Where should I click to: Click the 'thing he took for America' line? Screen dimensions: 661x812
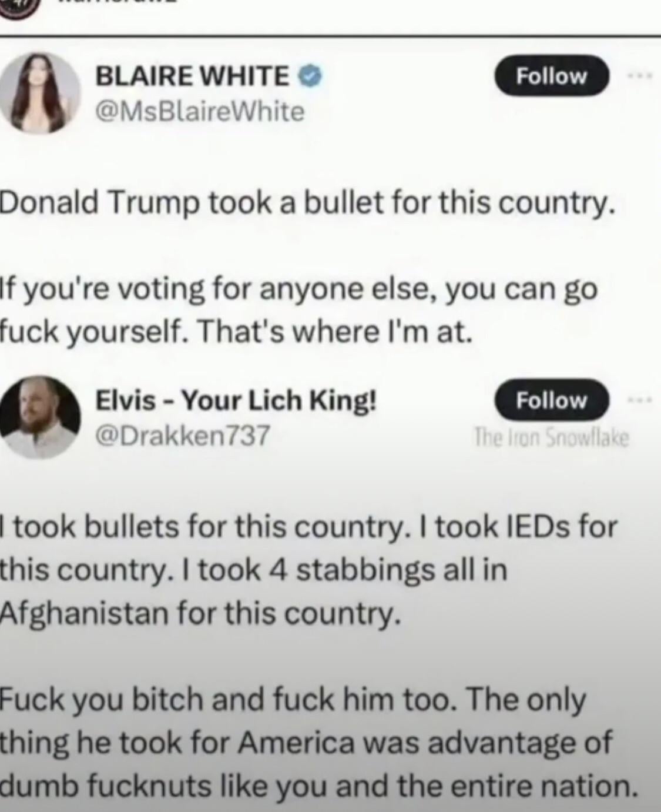tap(306, 743)
